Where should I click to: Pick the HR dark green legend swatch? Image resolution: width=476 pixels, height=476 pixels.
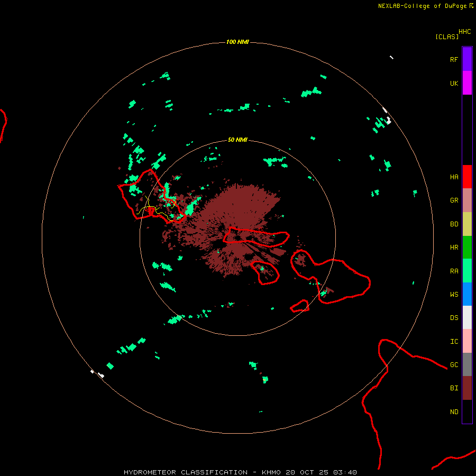pyautogui.click(x=467, y=248)
